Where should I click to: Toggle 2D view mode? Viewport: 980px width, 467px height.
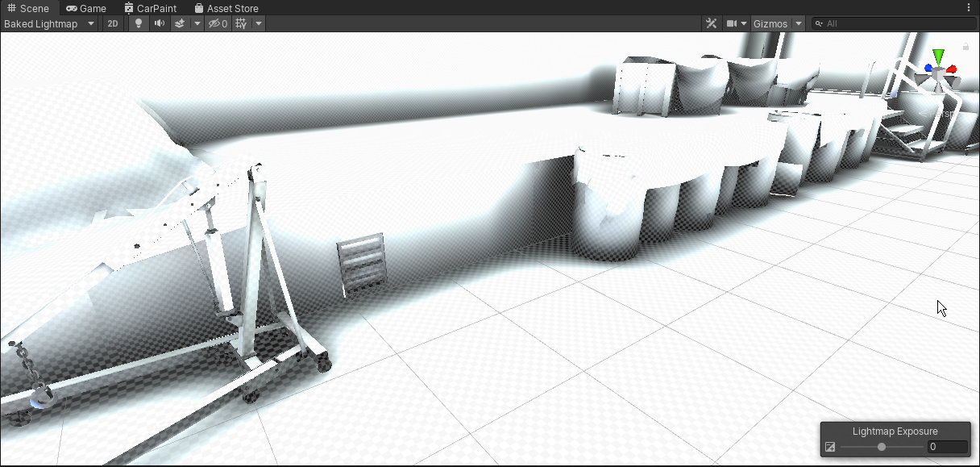point(113,23)
